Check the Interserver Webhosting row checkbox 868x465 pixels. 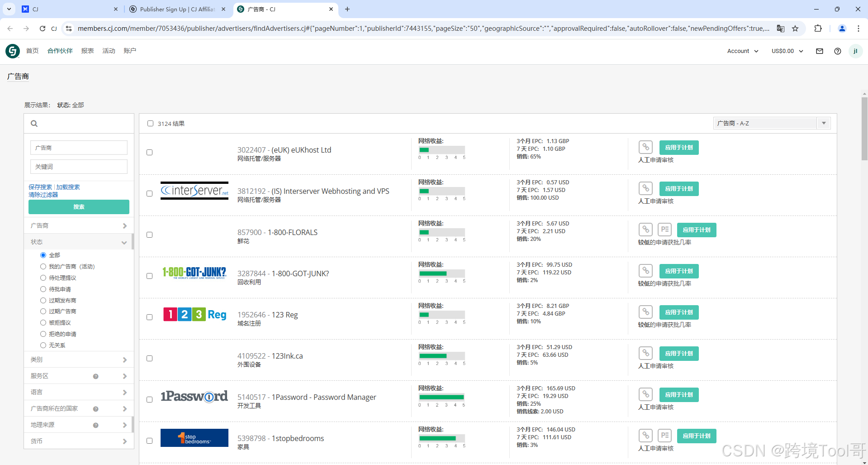tap(149, 193)
